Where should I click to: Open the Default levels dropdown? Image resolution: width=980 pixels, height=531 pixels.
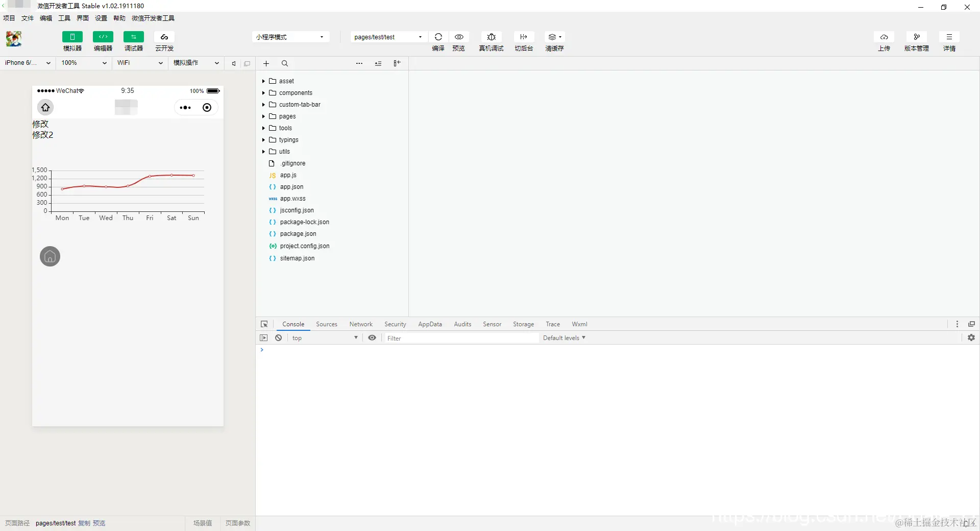[564, 338]
